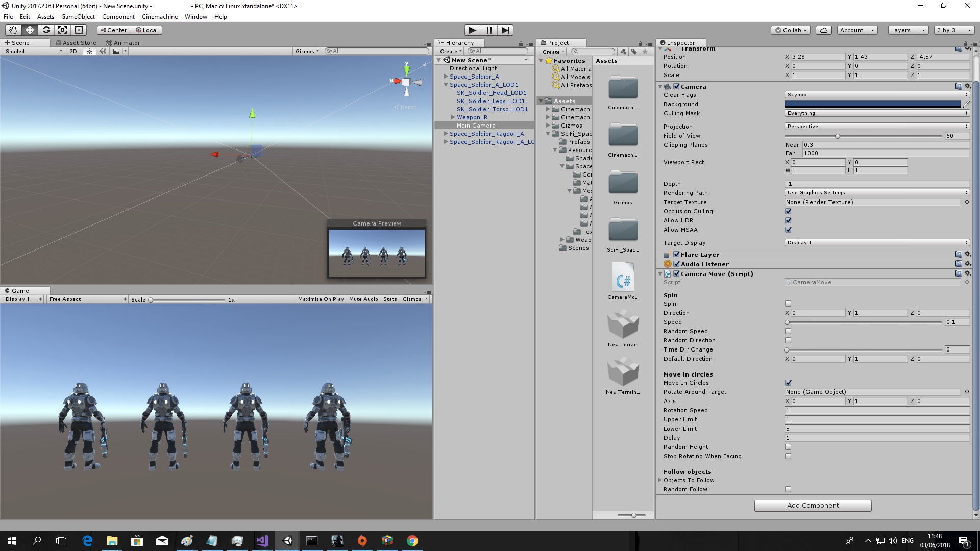Click Maximize On Play button
This screenshot has width=980, height=551.
(321, 299)
